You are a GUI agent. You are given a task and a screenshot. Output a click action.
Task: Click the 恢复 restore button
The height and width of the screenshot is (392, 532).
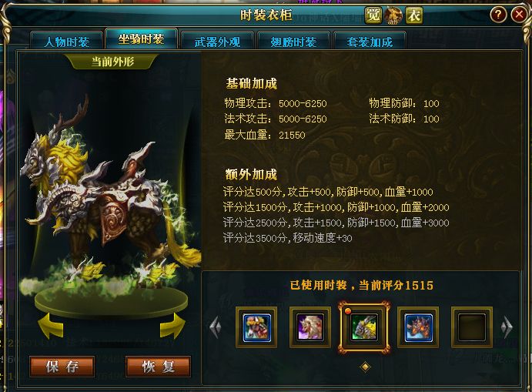pyautogui.click(x=158, y=367)
